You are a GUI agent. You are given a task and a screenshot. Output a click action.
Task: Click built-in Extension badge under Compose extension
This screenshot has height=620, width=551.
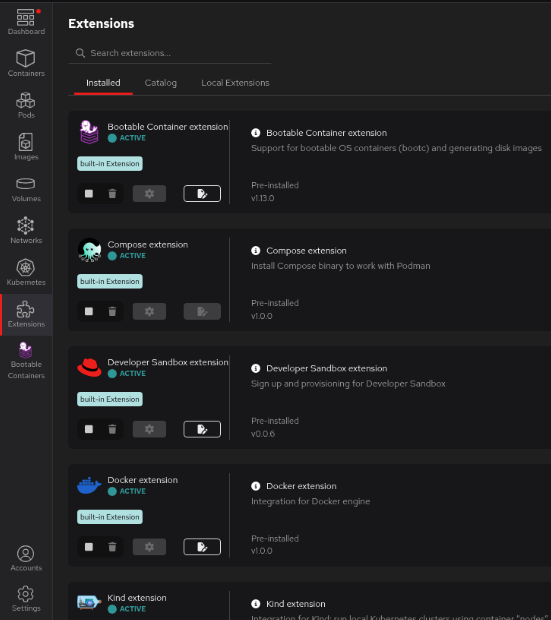pyautogui.click(x=110, y=282)
